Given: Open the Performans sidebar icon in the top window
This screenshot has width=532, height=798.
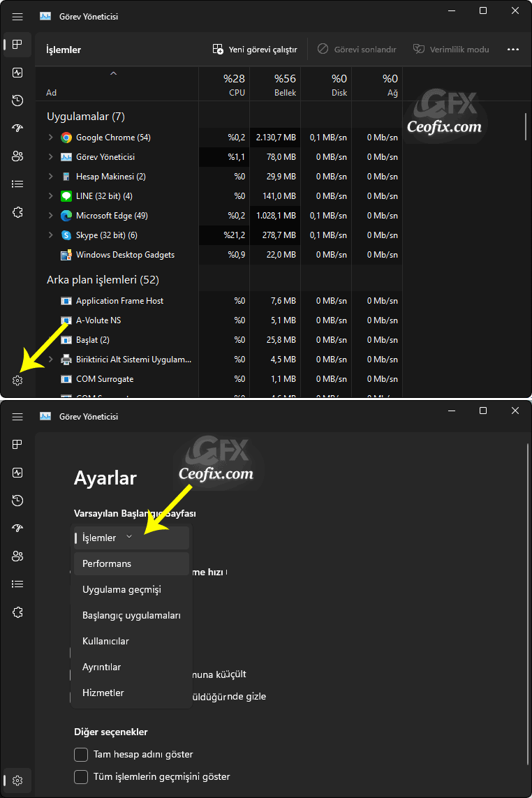Looking at the screenshot, I should tap(17, 73).
